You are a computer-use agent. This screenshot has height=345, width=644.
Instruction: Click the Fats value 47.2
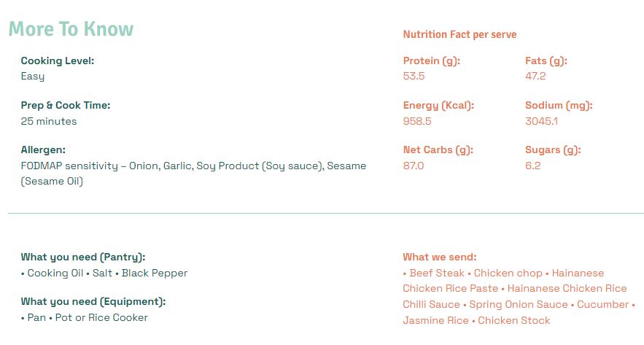[535, 77]
